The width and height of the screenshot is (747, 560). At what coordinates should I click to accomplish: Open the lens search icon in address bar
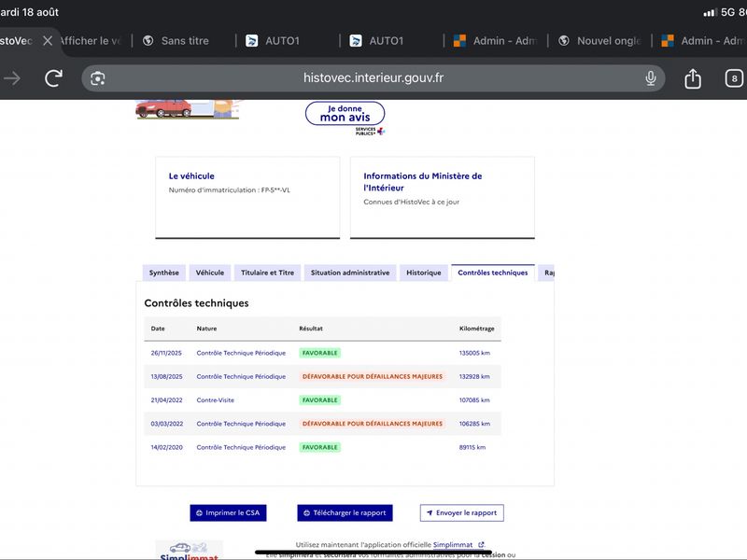pos(98,78)
